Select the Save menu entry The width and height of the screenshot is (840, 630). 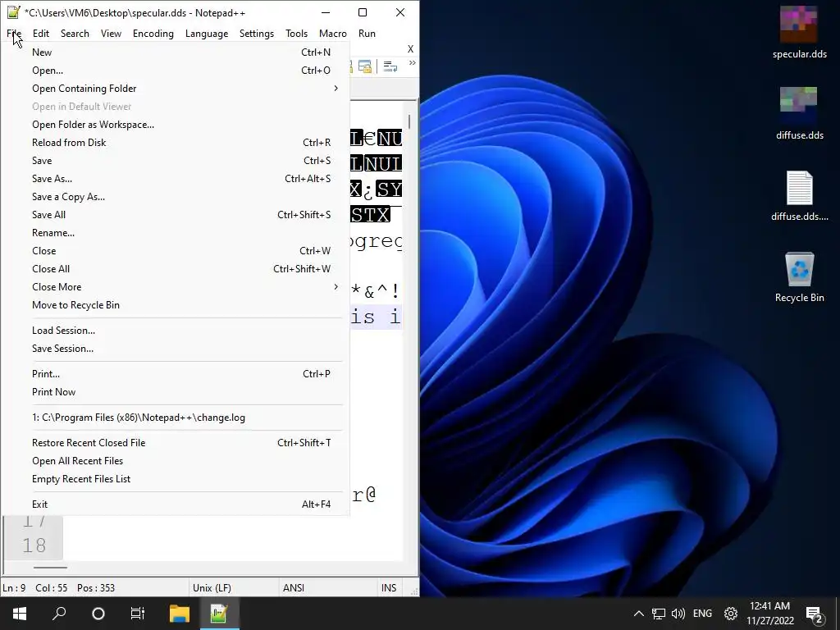click(175, 161)
